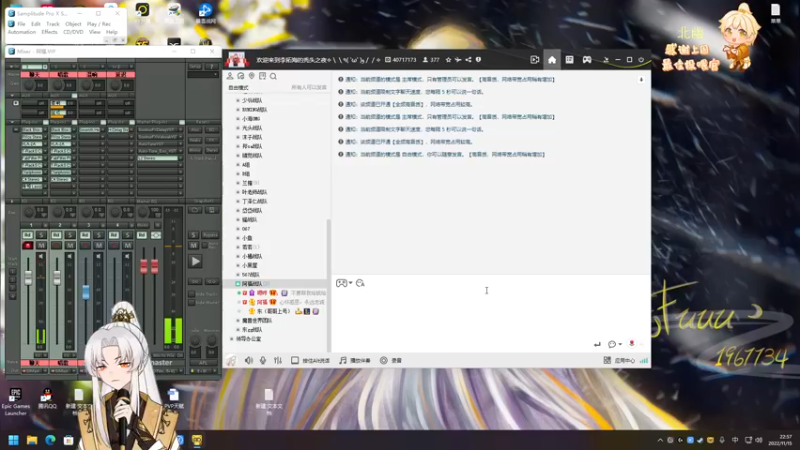Viewport: 800px width, 450px height.
Task: Click the YY chat input field
Action: tap(491, 314)
